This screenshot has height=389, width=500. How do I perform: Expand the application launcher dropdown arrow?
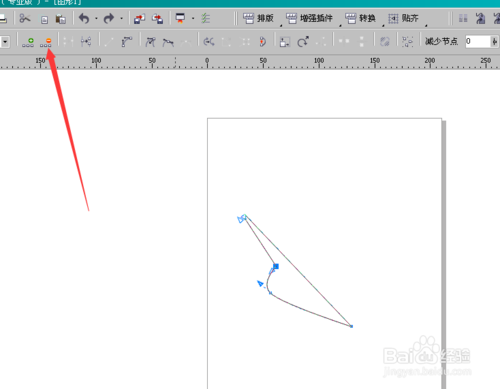click(193, 19)
